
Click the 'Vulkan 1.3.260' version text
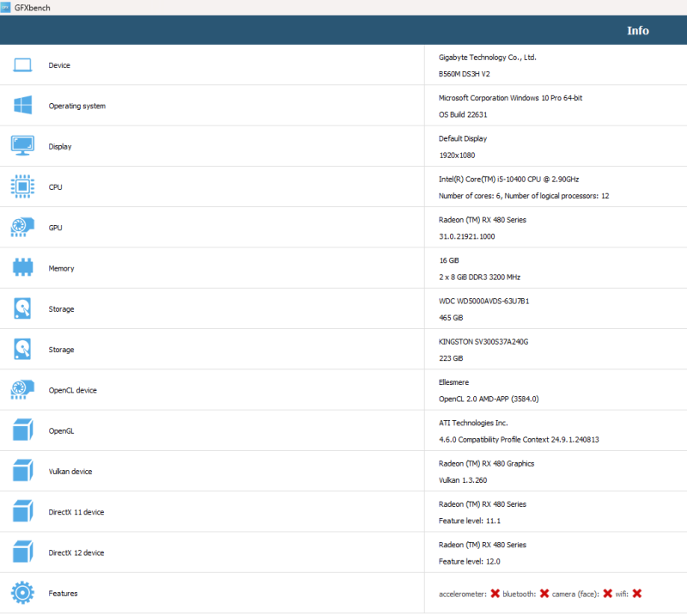463,480
